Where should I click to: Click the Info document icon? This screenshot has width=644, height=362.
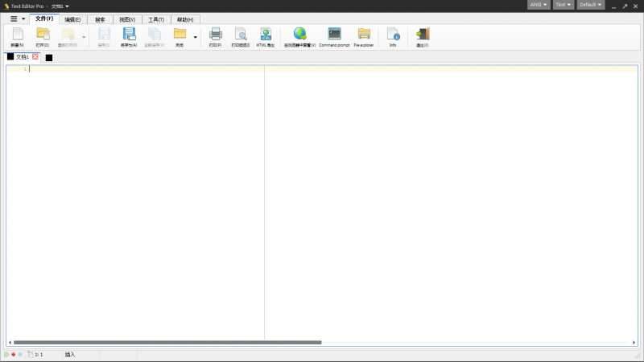point(393,35)
